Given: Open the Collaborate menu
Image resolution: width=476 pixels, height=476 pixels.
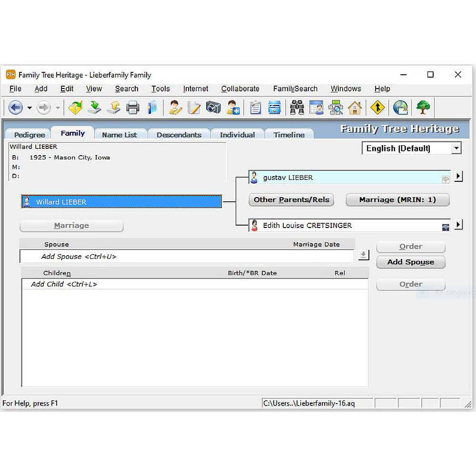Looking at the screenshot, I should click(x=240, y=89).
